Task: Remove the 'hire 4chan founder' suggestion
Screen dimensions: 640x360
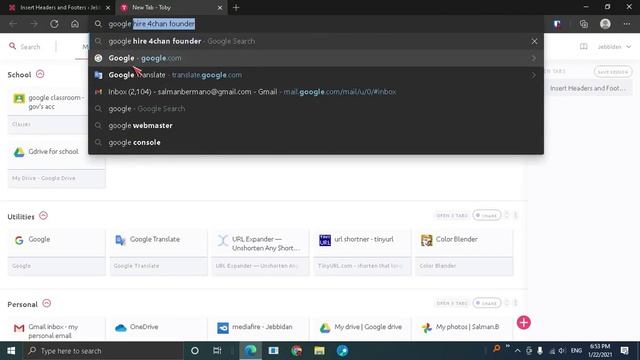Action: 534,41
